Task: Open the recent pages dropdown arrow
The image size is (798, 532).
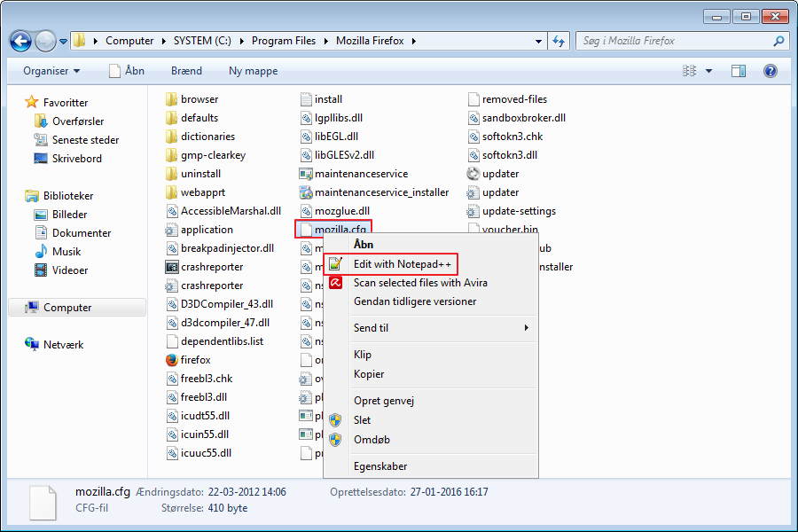Action: (x=63, y=42)
